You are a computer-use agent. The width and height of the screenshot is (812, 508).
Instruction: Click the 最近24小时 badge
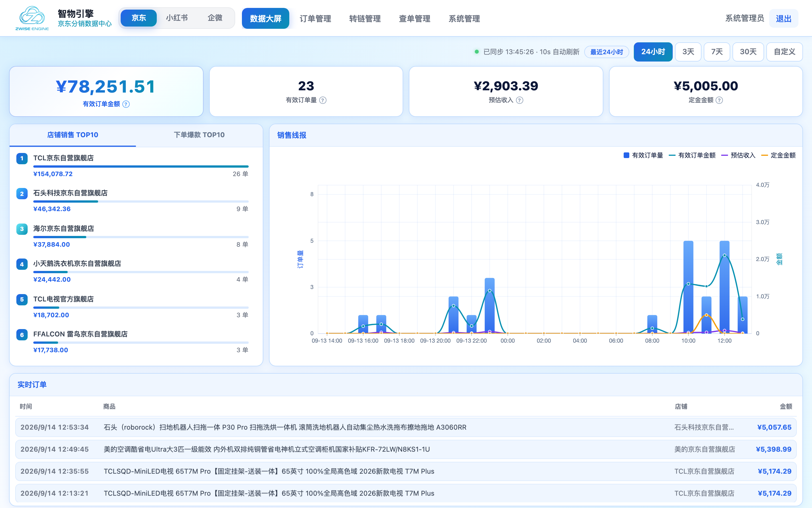click(x=606, y=52)
